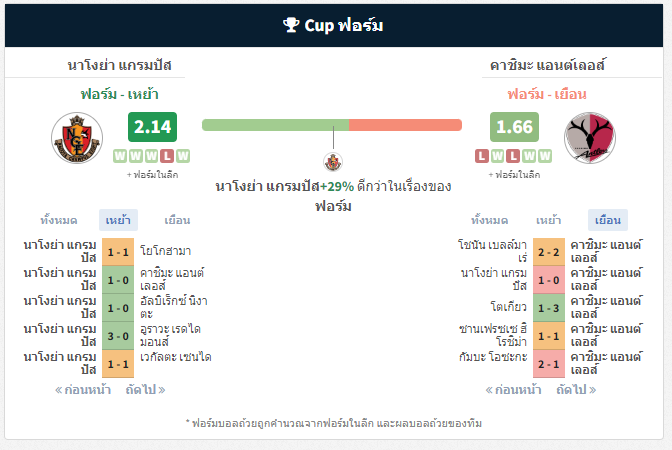This screenshot has width=672, height=450.
Task: Open the 3-0 score against Urawa Red Diamonds
Action: pyautogui.click(x=118, y=336)
